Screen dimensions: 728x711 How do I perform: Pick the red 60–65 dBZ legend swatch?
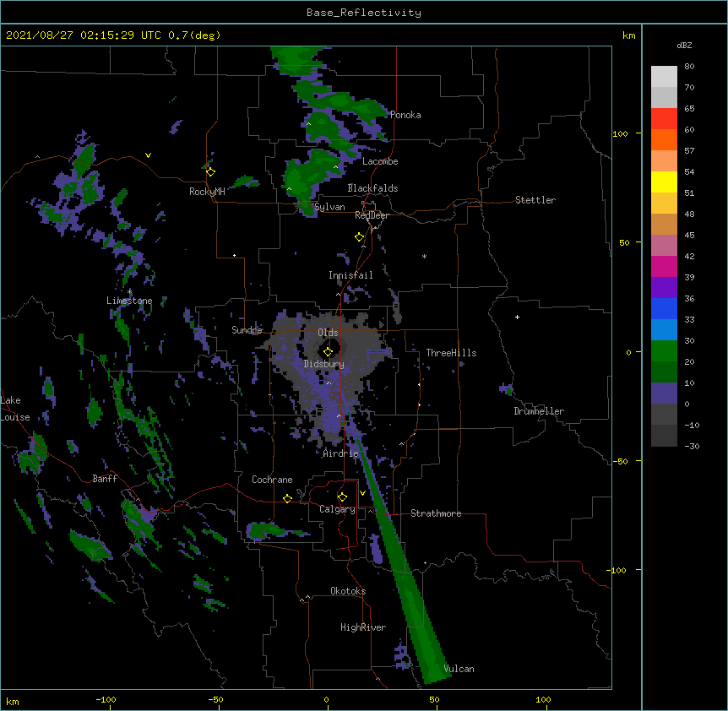(x=664, y=119)
